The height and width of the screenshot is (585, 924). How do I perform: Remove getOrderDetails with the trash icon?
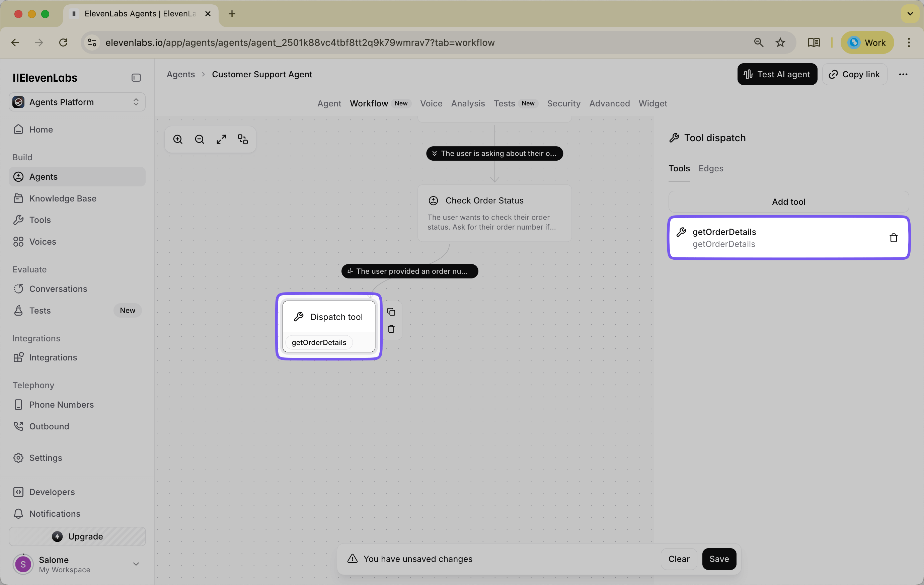pos(893,238)
